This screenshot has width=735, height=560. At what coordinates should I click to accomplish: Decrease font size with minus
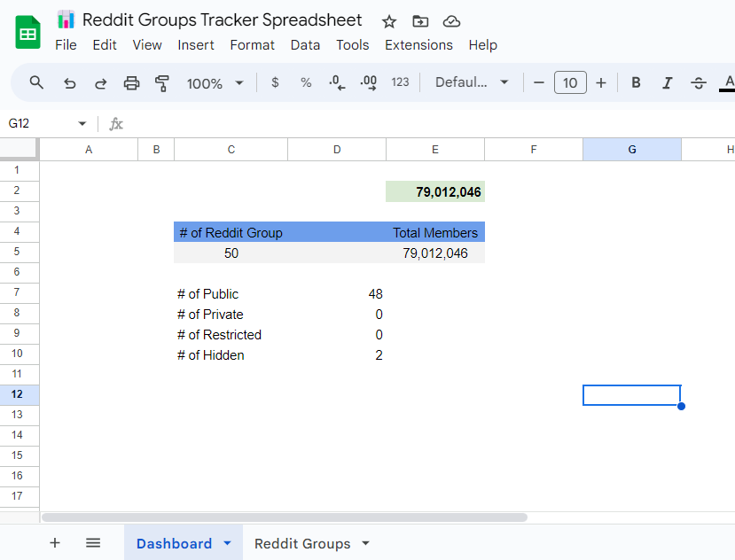[539, 83]
